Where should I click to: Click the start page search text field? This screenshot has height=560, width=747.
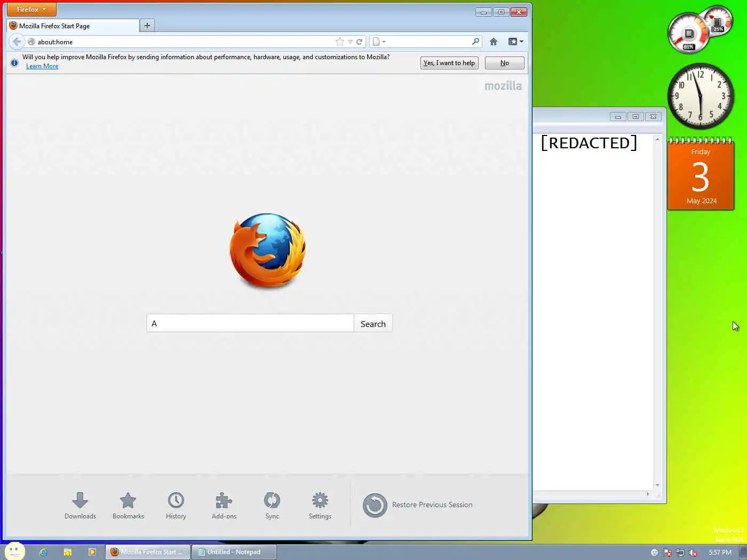[x=250, y=323]
